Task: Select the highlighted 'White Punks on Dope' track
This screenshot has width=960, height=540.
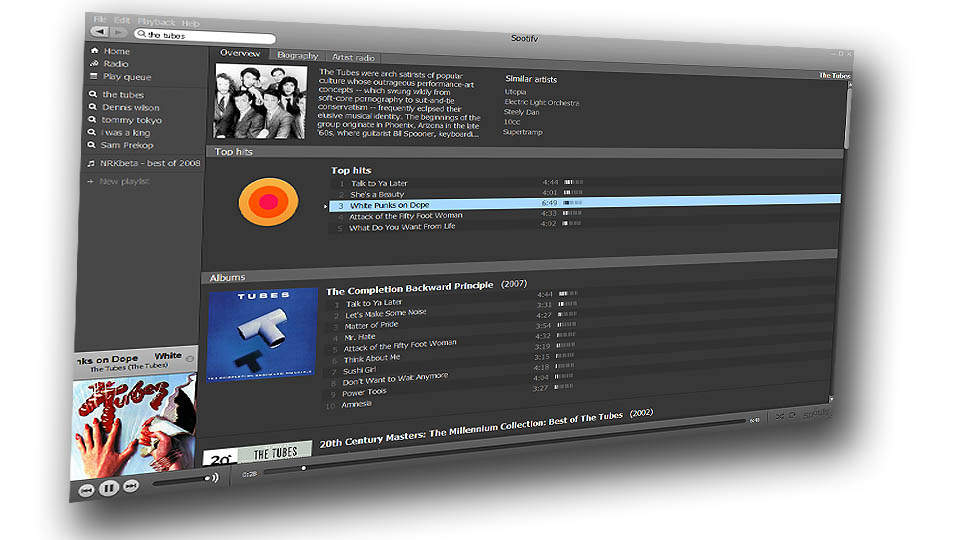Action: 585,203
